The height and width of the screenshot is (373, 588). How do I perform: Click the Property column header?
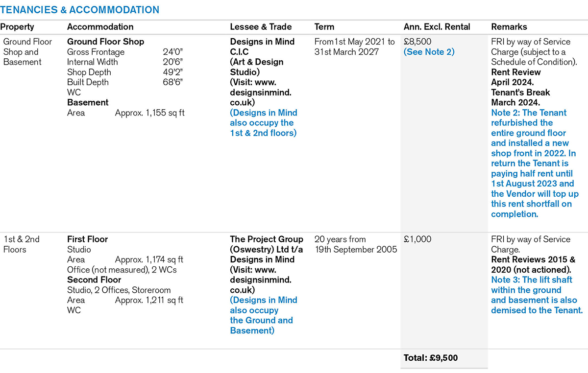[17, 27]
